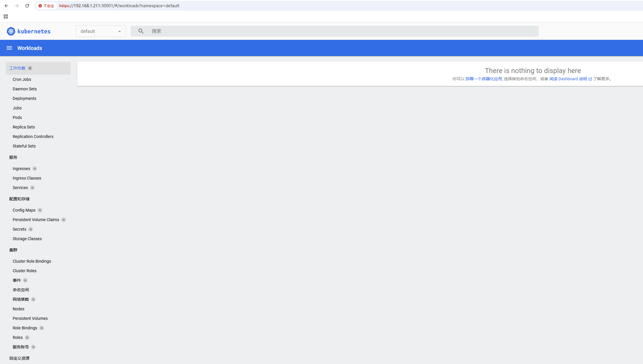Open the Nodes cluster page

18,309
